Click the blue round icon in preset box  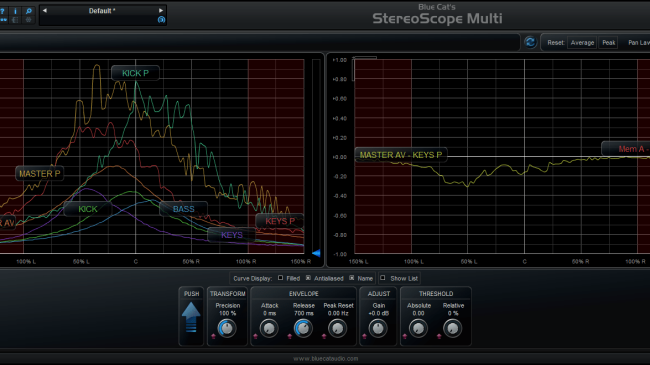161,19
